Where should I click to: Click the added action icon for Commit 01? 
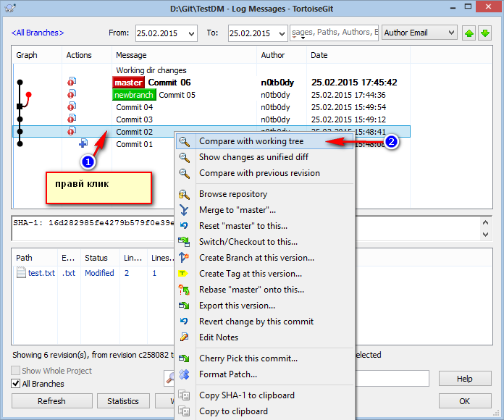pyautogui.click(x=83, y=143)
